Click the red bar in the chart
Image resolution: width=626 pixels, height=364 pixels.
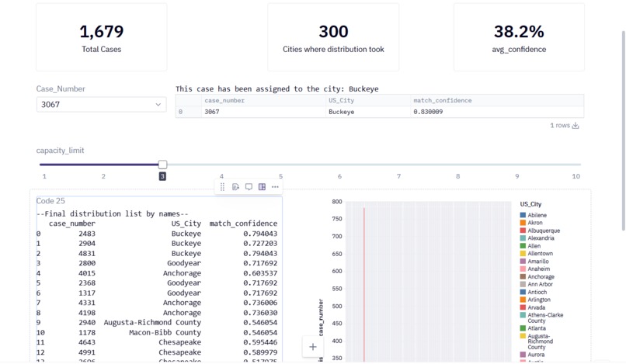[363, 284]
